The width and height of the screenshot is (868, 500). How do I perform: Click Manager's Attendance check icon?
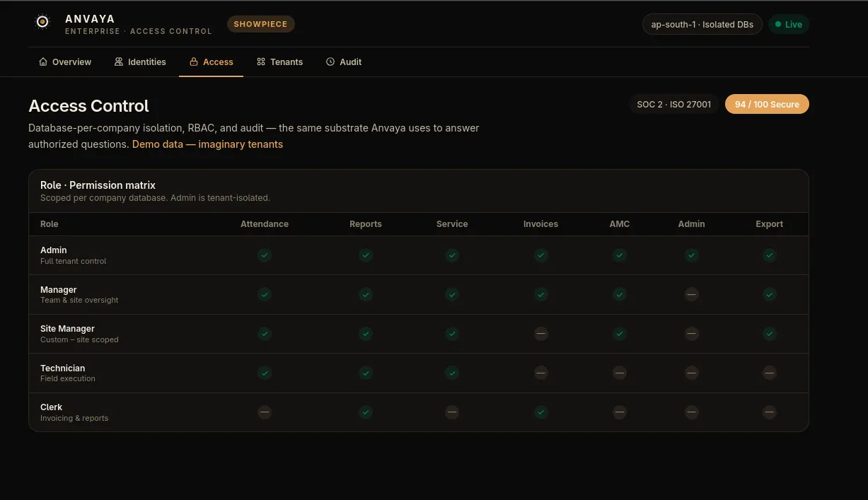[265, 294]
